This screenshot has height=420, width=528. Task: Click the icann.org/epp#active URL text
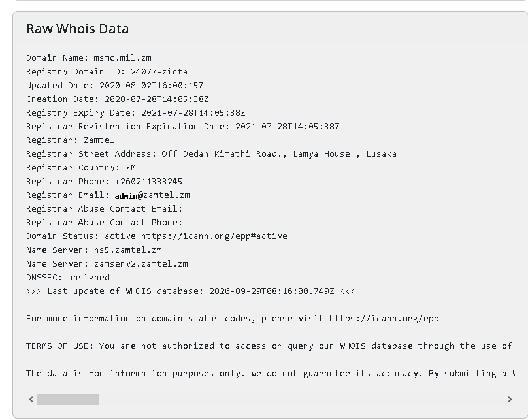214,236
